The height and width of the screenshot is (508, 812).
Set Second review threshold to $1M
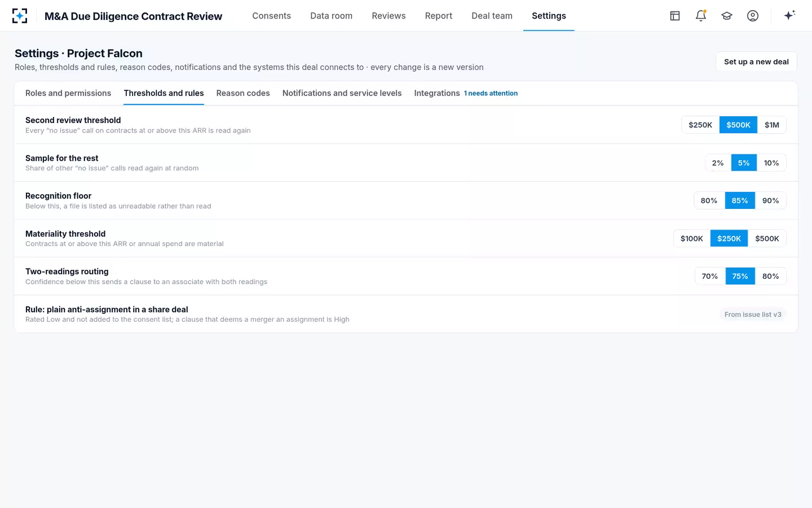(x=772, y=125)
